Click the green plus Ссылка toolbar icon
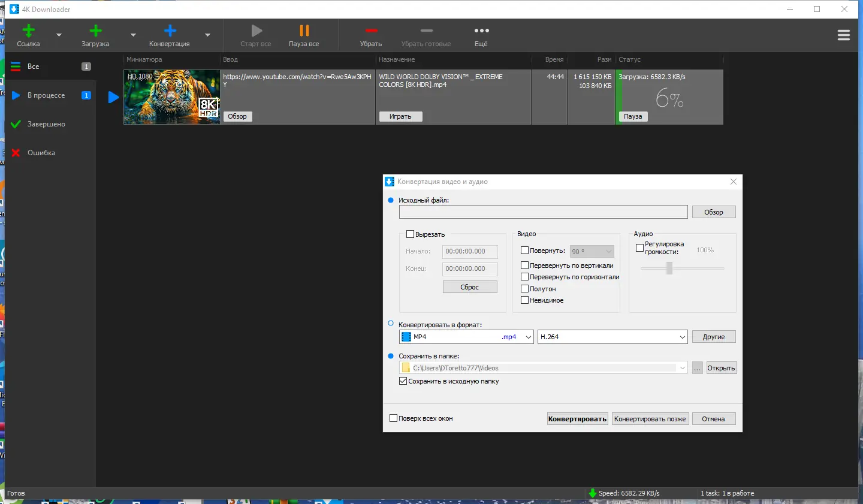Screen dimensions: 863x504 pyautogui.click(x=28, y=31)
